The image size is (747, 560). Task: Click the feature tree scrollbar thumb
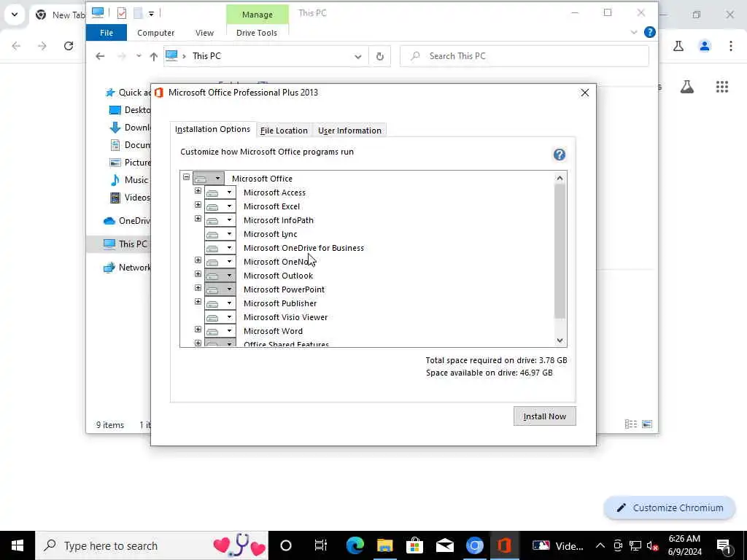(560, 251)
